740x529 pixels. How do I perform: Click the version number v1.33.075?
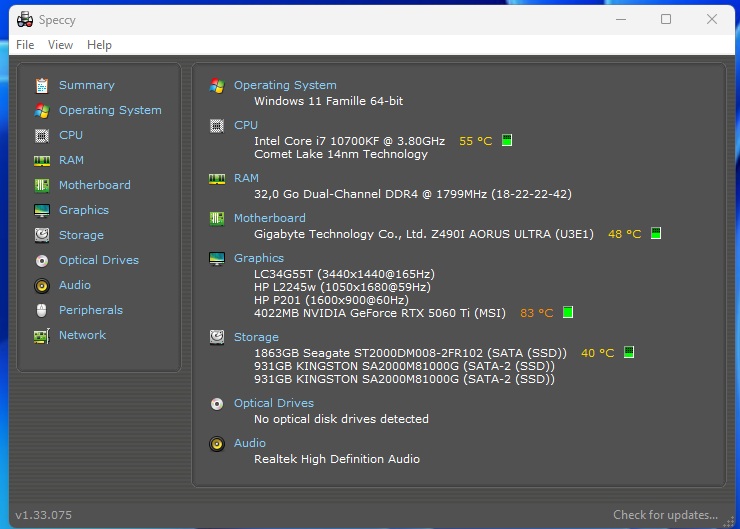tap(43, 515)
